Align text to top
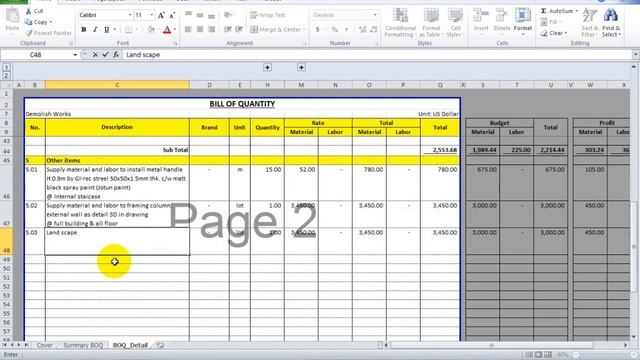Image resolution: width=640 pixels, height=360 pixels. click(x=188, y=15)
